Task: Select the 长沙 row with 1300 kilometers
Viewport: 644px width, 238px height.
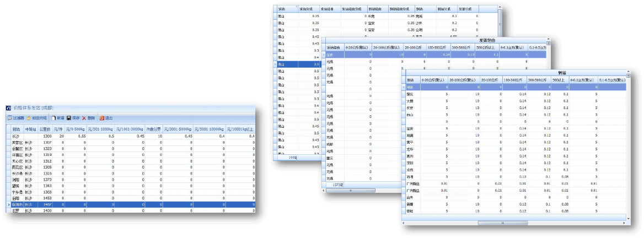Action: tap(17, 136)
